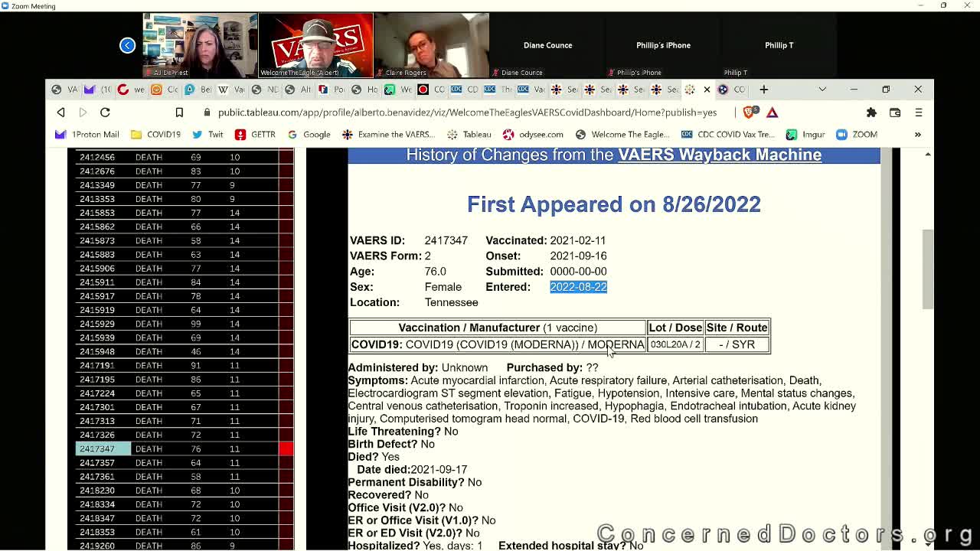980x551 pixels.
Task: Click the Zoom Meeting title bar icon
Action: pyautogui.click(x=6, y=6)
